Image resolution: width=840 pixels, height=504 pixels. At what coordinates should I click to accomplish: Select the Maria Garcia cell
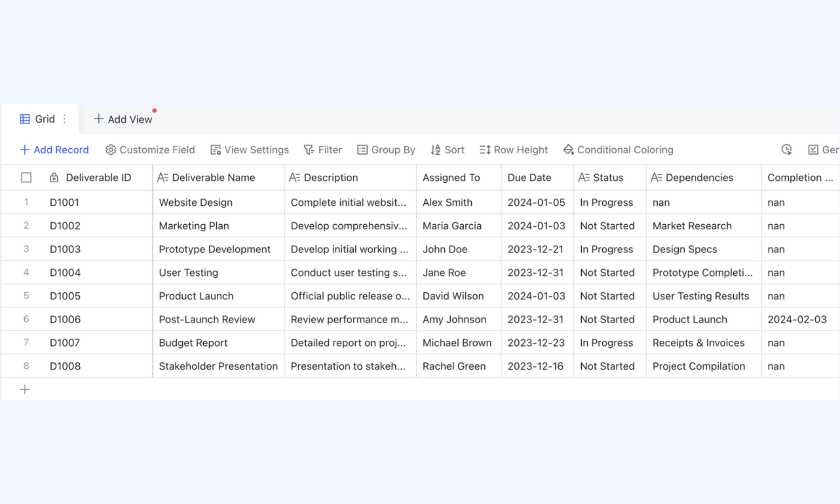tap(459, 226)
